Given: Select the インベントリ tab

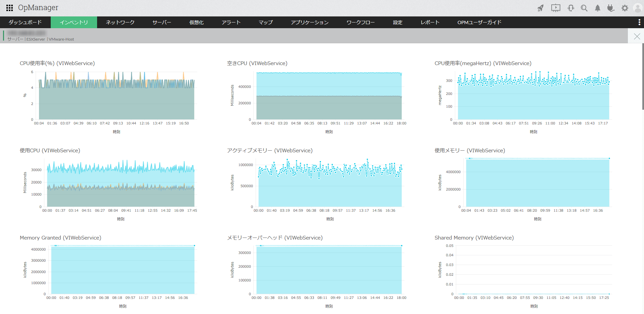Looking at the screenshot, I should pos(74,22).
